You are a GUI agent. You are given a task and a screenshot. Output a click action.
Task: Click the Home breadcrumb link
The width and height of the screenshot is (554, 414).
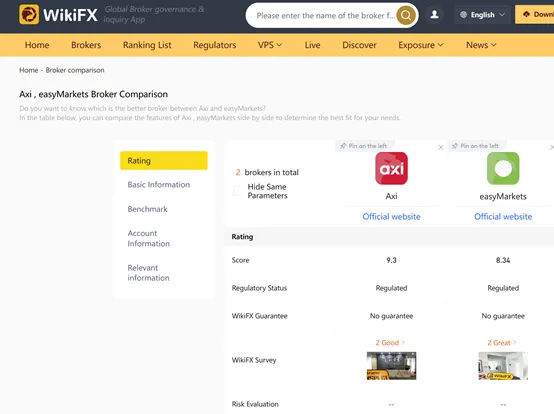click(x=29, y=70)
